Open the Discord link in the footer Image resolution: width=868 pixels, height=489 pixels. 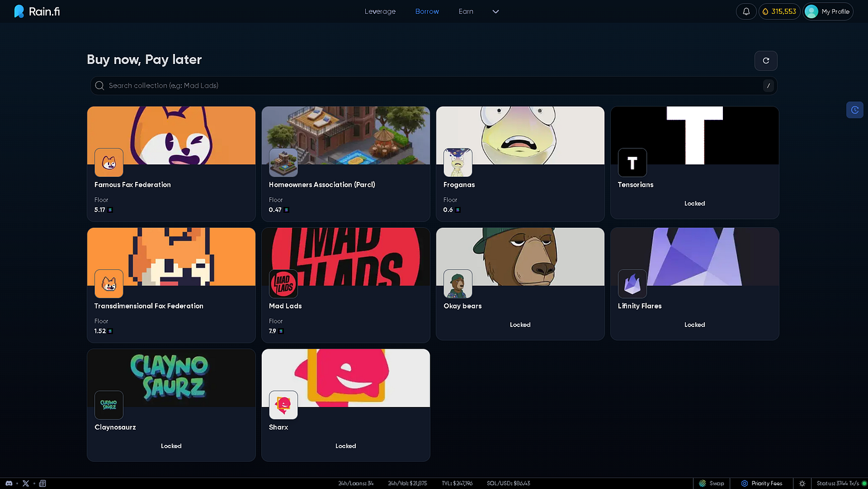[9, 483]
